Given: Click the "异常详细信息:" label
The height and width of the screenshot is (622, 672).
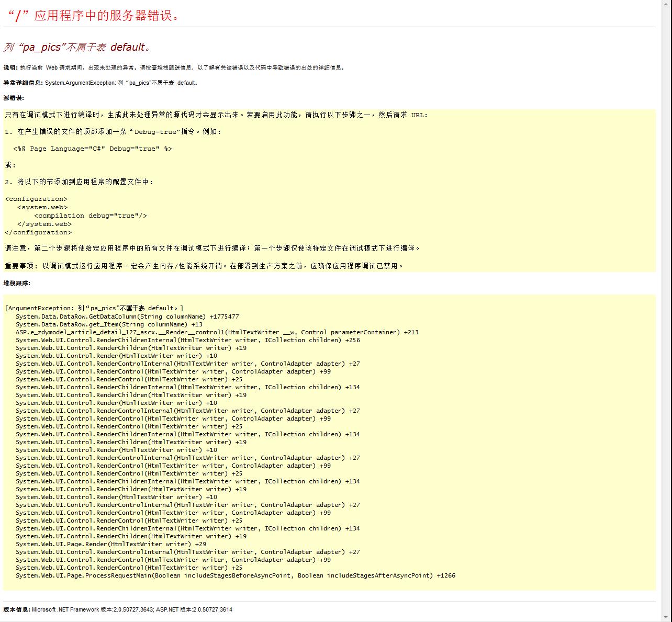Looking at the screenshot, I should click(x=23, y=83).
